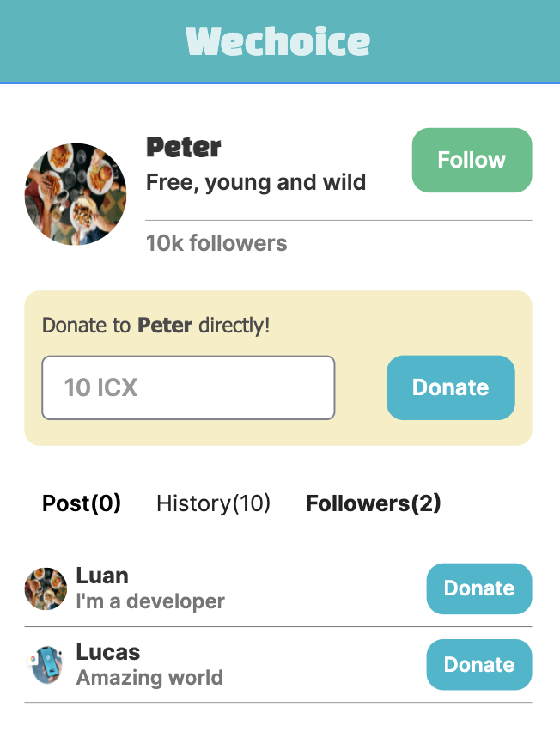Open follower Luan's name
The height and width of the screenshot is (744, 560).
point(102,576)
